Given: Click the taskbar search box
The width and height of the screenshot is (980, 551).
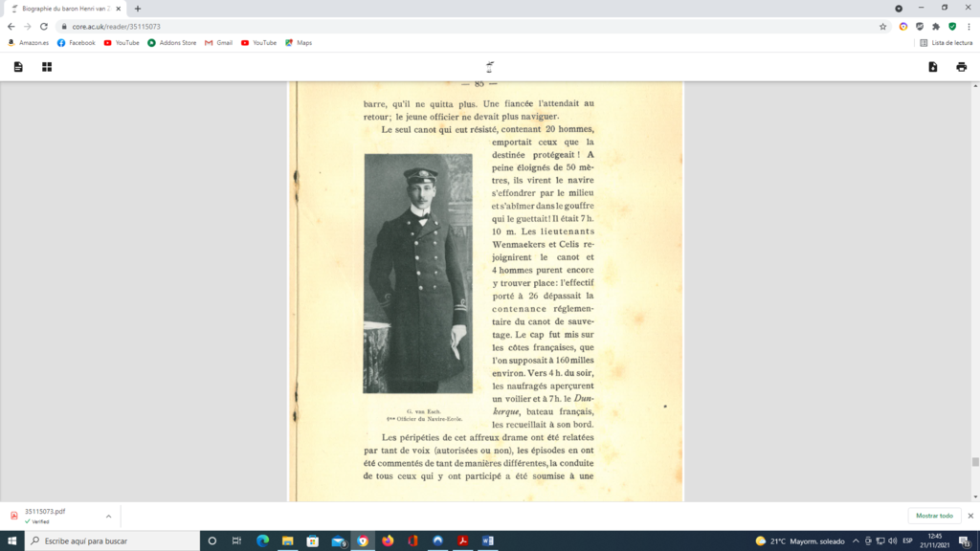Looking at the screenshot, I should (113, 541).
